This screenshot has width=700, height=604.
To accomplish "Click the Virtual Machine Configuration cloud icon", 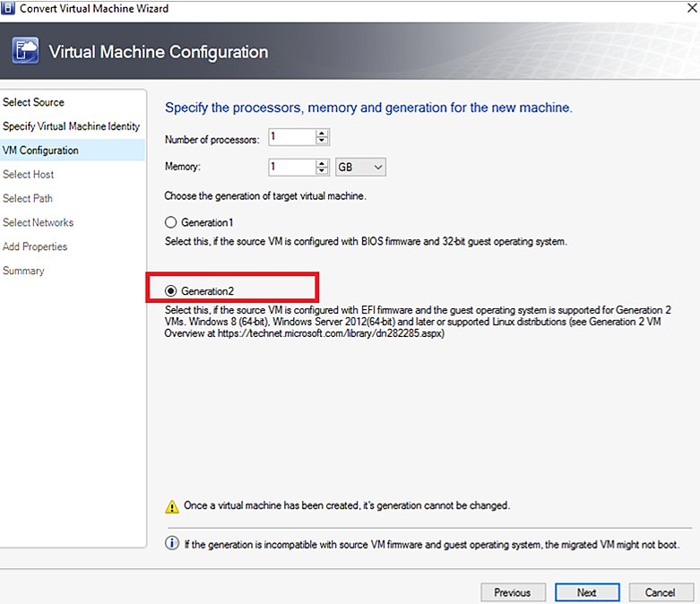I will pyautogui.click(x=25, y=50).
